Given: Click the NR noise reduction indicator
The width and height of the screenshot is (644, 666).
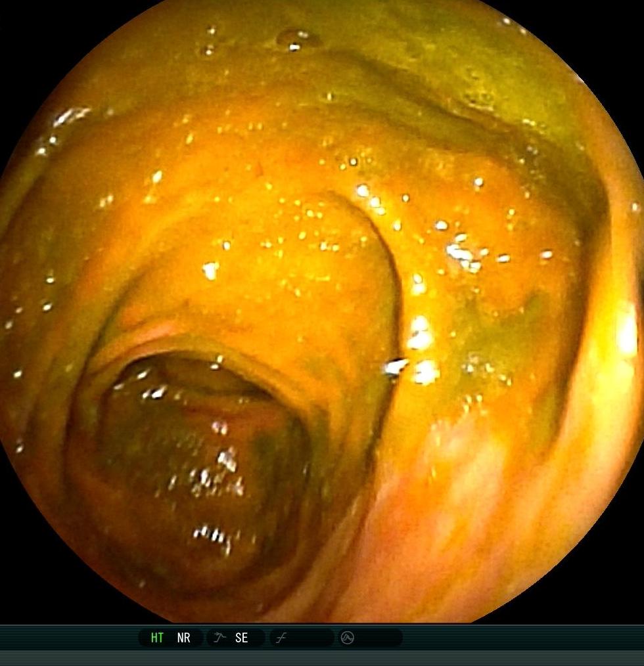Looking at the screenshot, I should (x=183, y=638).
